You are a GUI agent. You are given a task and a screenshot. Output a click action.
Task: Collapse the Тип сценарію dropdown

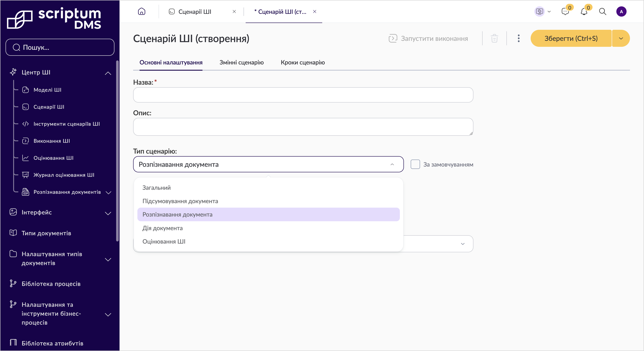pos(392,164)
